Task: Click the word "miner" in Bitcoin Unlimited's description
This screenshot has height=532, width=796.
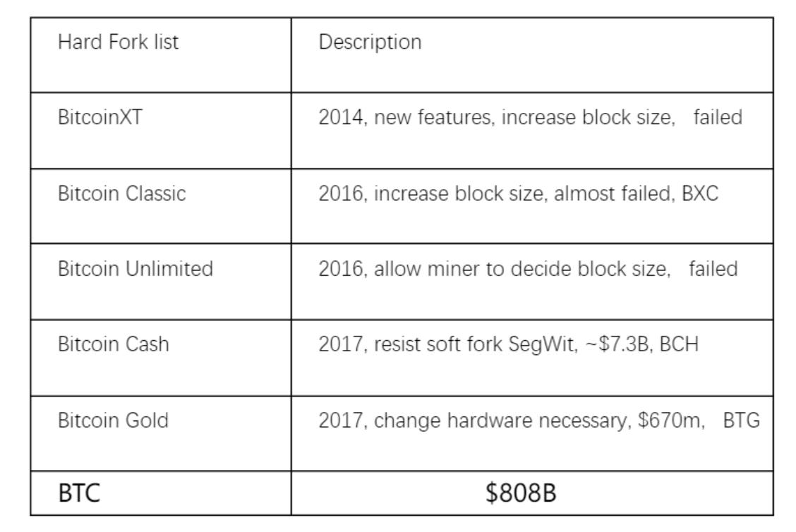Action: (x=450, y=269)
